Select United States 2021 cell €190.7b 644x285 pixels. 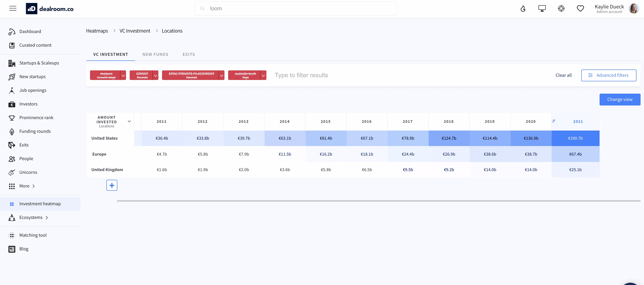click(575, 138)
